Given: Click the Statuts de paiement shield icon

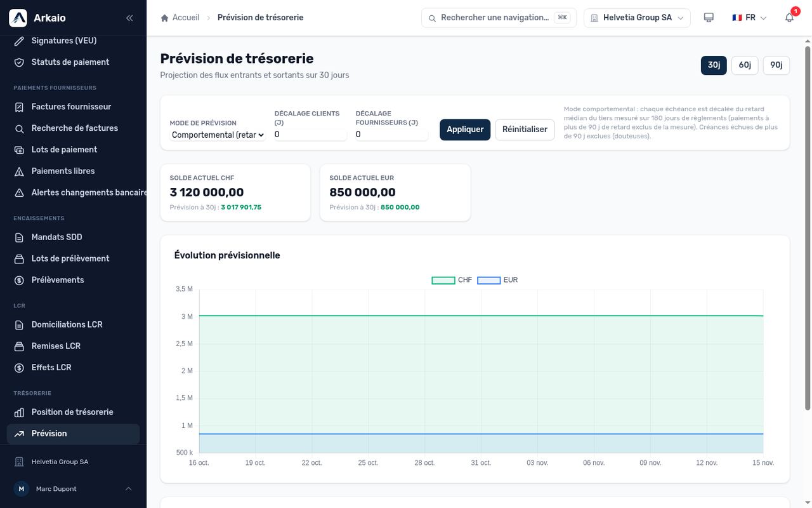Looking at the screenshot, I should (x=20, y=62).
